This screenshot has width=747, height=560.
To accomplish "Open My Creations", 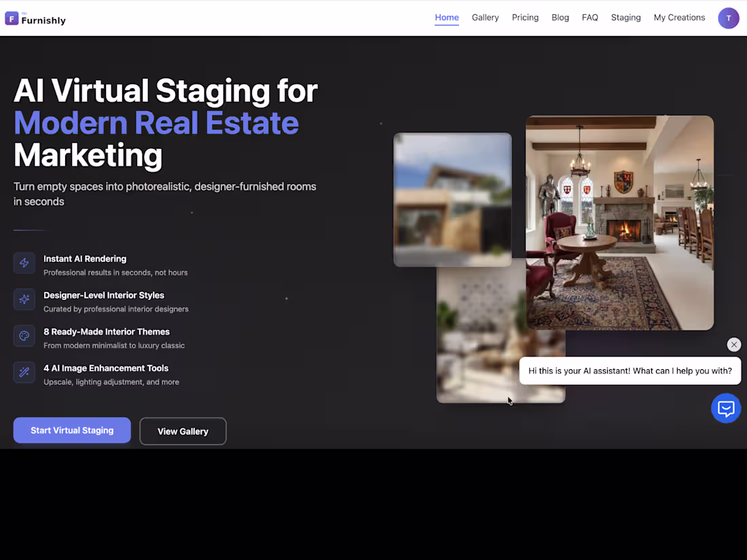I will [679, 18].
